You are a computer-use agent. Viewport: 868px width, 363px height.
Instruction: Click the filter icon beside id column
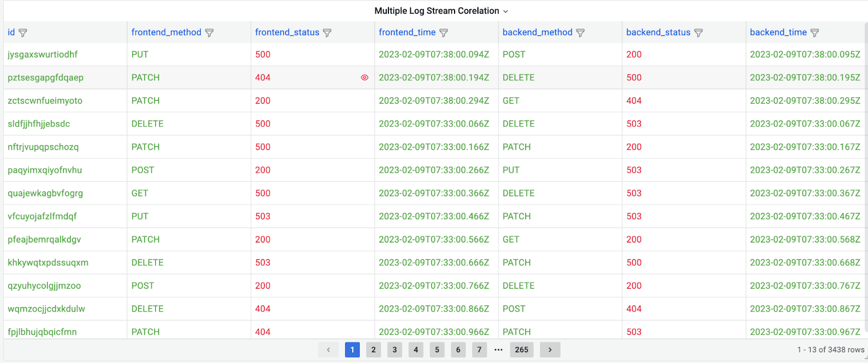coord(23,33)
